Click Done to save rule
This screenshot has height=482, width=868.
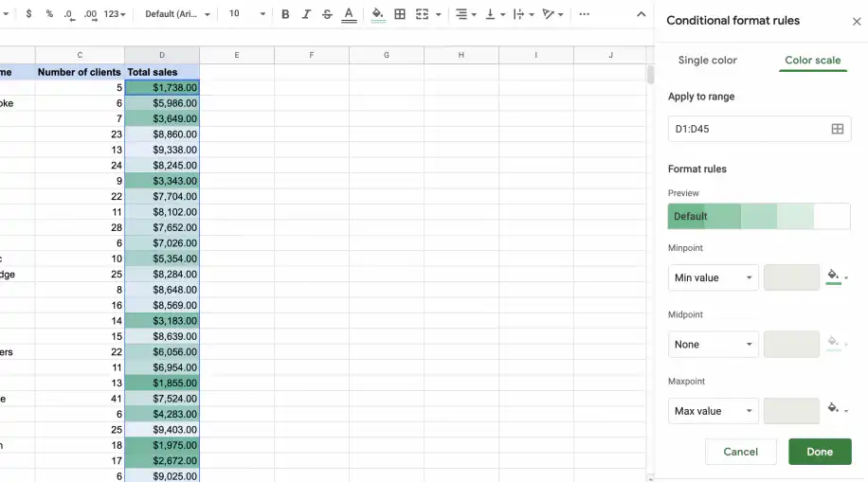(x=820, y=452)
